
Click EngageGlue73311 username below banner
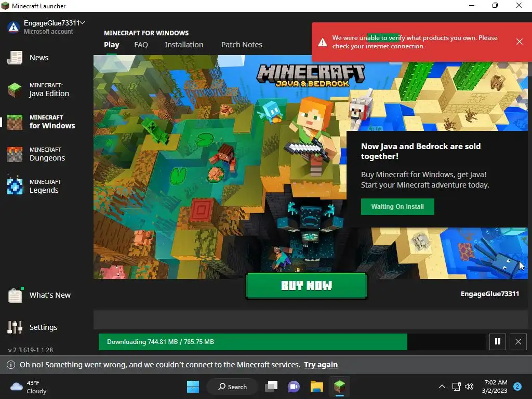[490, 294]
